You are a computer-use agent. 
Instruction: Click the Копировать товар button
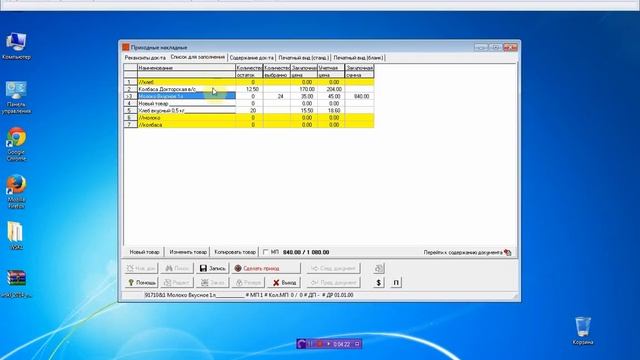click(235, 252)
